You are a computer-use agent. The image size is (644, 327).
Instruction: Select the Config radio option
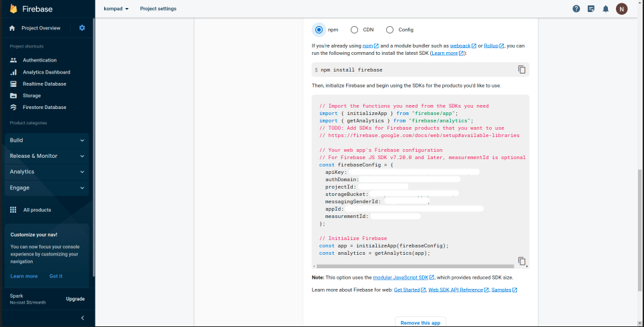click(x=389, y=30)
